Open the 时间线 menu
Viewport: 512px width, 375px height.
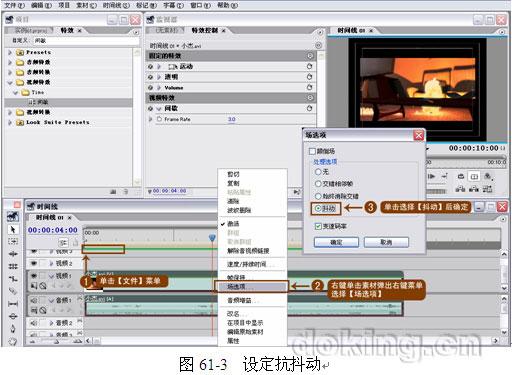coord(116,5)
